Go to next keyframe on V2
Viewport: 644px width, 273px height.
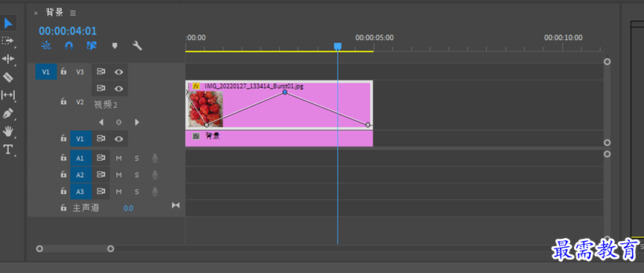(137, 122)
